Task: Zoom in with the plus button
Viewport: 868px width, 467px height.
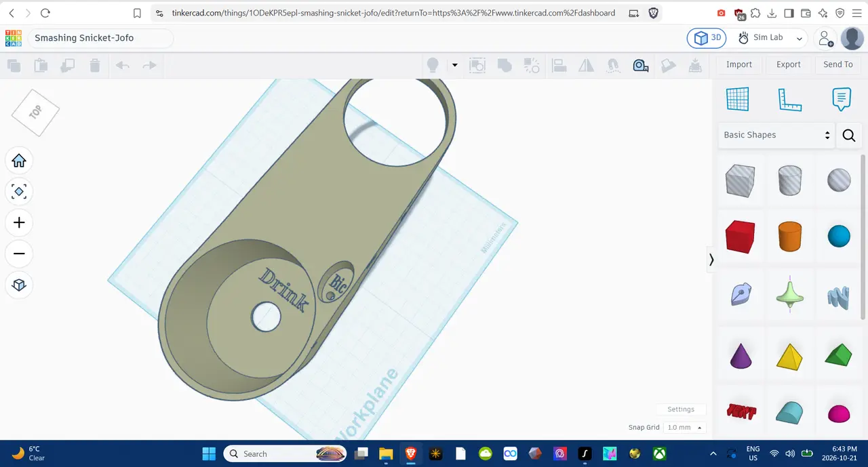Action: (x=19, y=223)
